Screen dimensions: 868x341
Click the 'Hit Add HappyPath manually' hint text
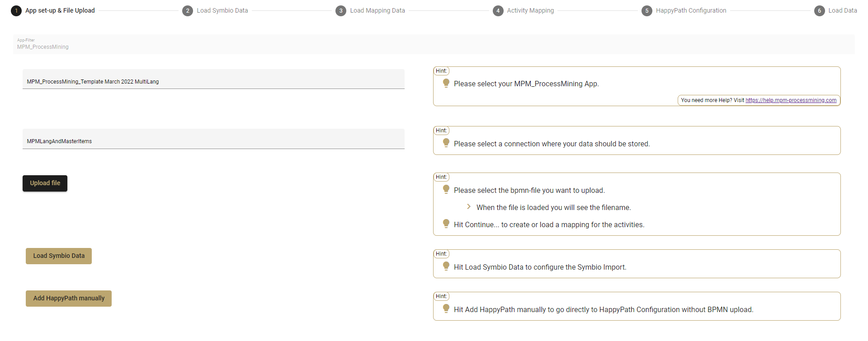[604, 310]
